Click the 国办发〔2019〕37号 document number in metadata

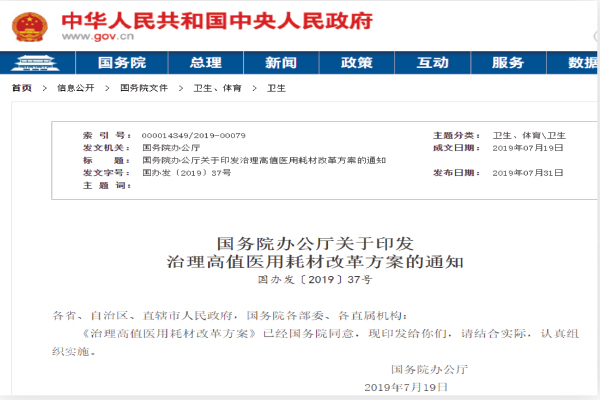click(x=173, y=173)
